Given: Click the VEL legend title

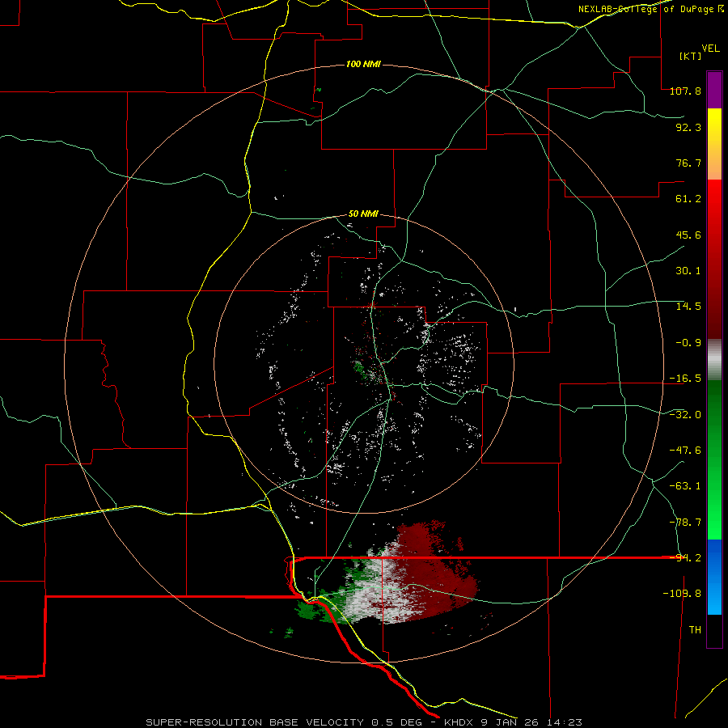Looking at the screenshot, I should click(x=710, y=49).
